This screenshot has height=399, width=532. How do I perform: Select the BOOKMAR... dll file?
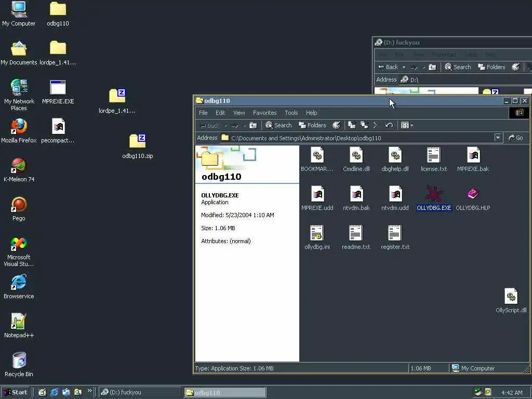(x=317, y=159)
